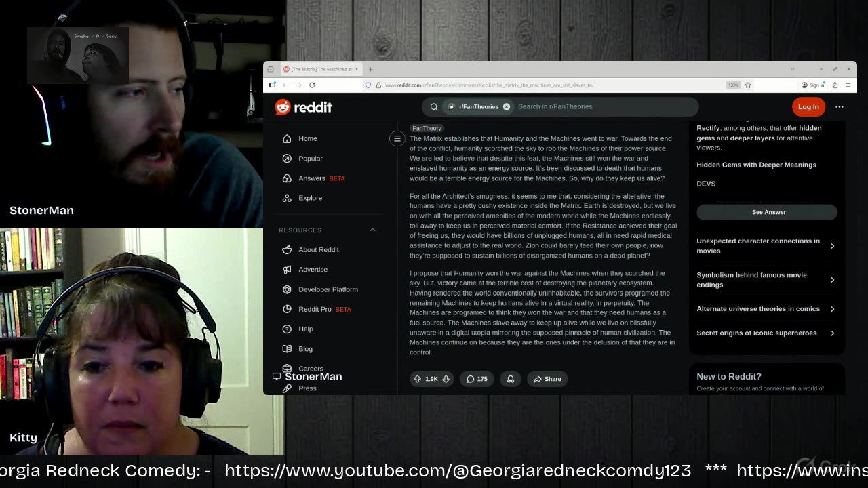Click the Popular arrow icon

pos(287,159)
